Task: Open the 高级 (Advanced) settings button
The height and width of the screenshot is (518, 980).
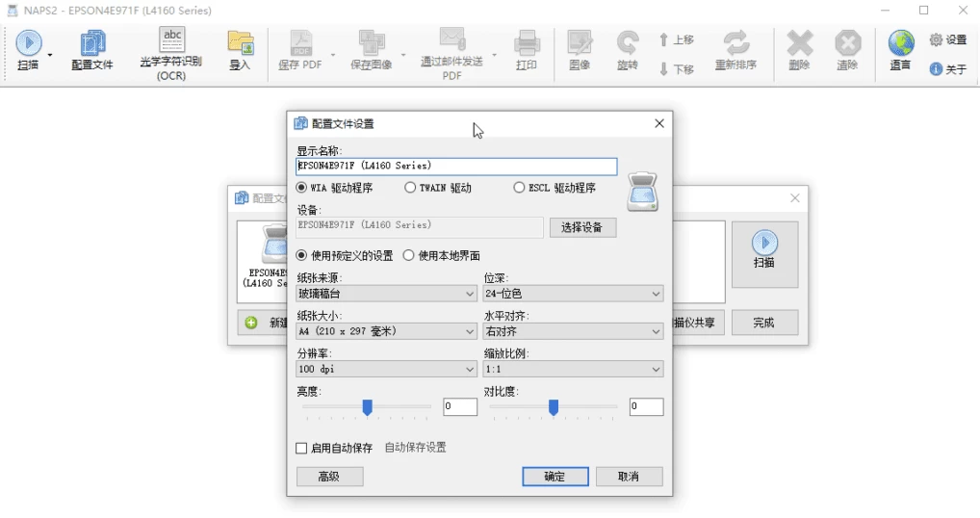Action: point(329,477)
